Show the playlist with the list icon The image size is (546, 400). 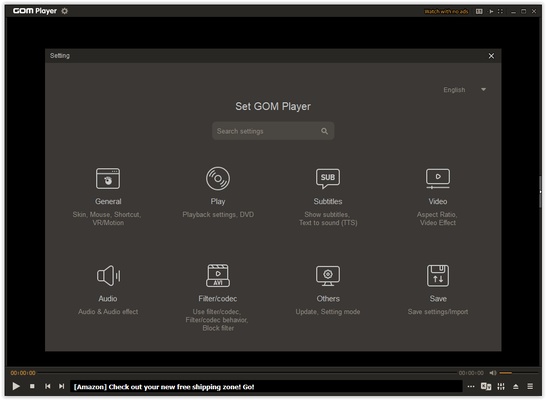(530, 386)
